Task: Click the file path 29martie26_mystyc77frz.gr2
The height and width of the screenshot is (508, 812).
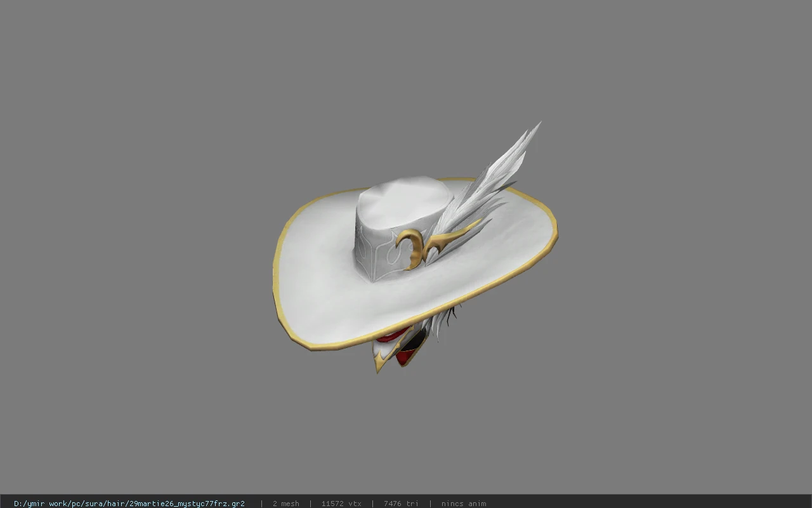Action: pos(129,504)
